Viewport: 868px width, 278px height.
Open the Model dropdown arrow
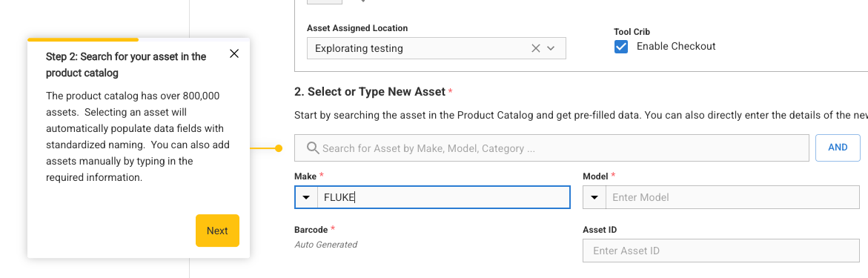(594, 197)
